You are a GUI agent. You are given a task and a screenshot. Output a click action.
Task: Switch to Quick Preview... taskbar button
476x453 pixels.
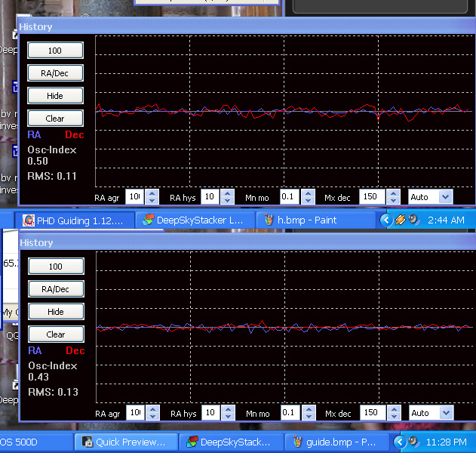pyautogui.click(x=126, y=442)
